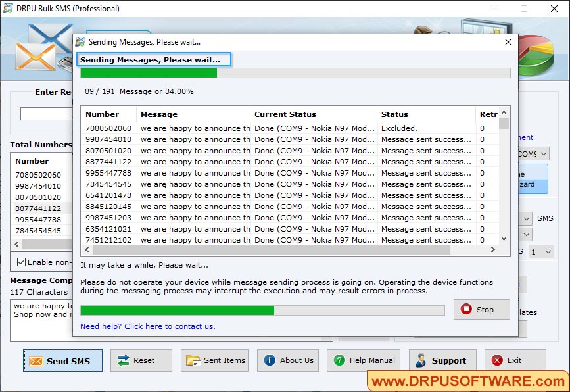
Task: Select row with number 7845454545 in dialog table
Action: pyautogui.click(x=291, y=184)
